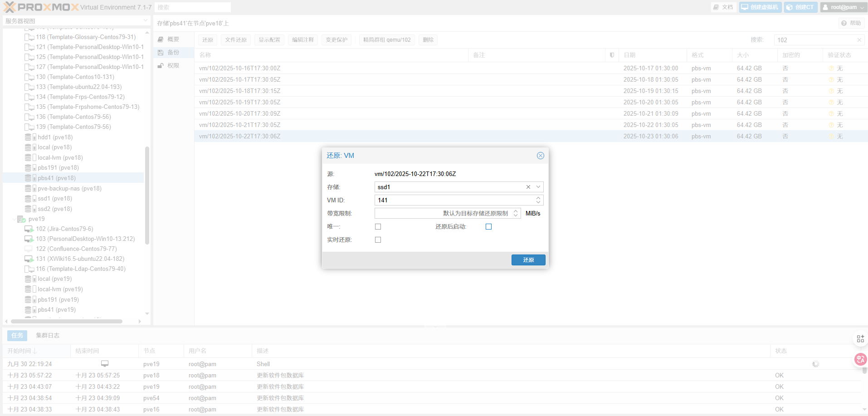Click the VM ID input field

coord(454,200)
